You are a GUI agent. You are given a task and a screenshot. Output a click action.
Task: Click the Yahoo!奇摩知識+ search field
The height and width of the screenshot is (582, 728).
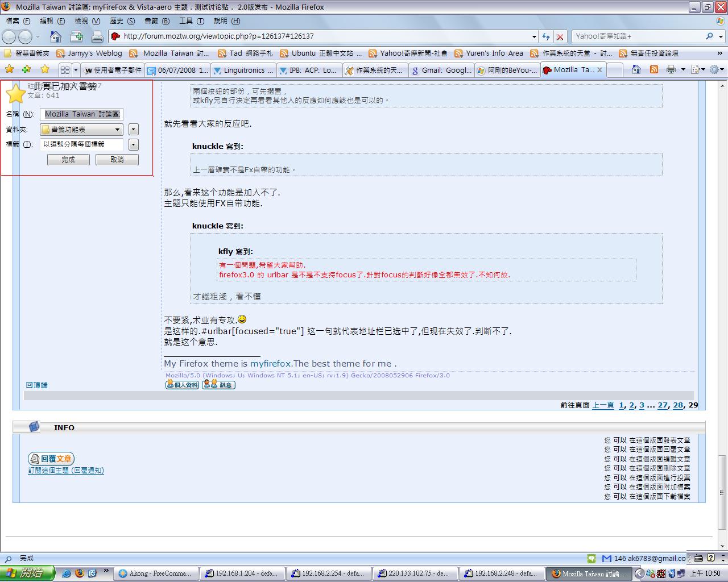(x=637, y=36)
